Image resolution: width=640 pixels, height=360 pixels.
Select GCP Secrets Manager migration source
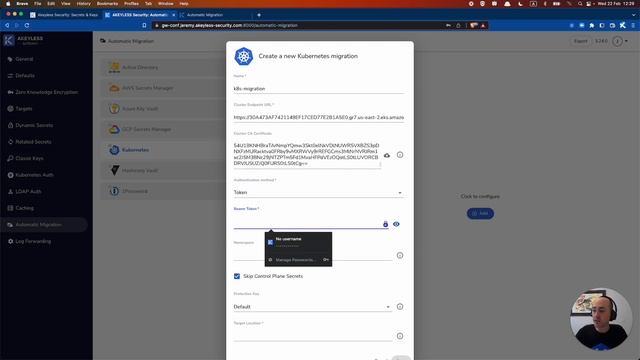click(163, 129)
